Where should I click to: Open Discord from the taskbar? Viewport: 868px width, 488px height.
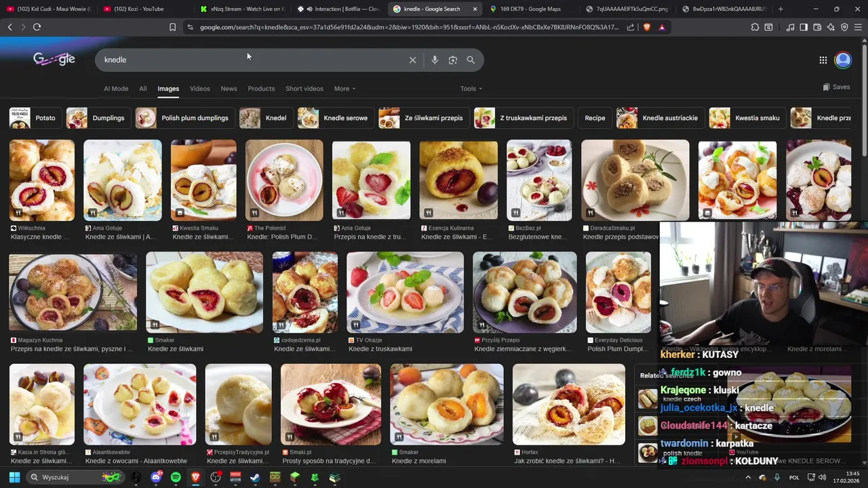[x=156, y=477]
